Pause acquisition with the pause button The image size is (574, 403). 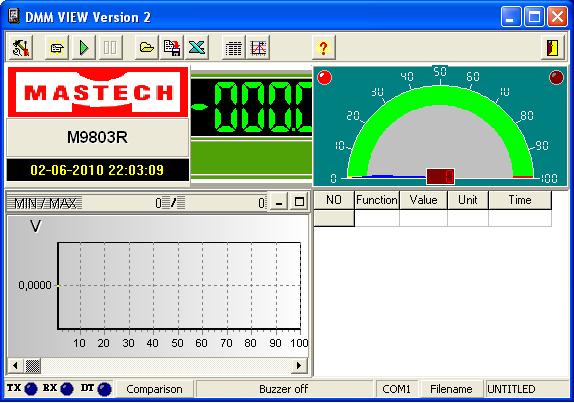(110, 47)
